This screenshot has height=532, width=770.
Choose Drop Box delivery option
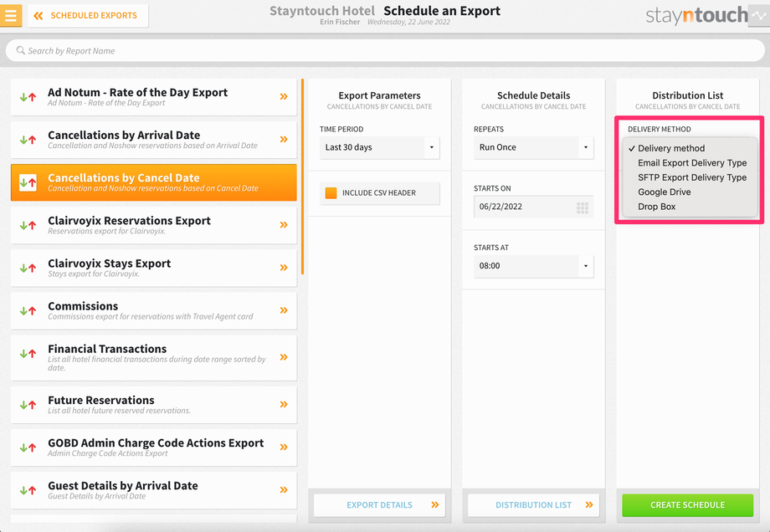[690, 207]
